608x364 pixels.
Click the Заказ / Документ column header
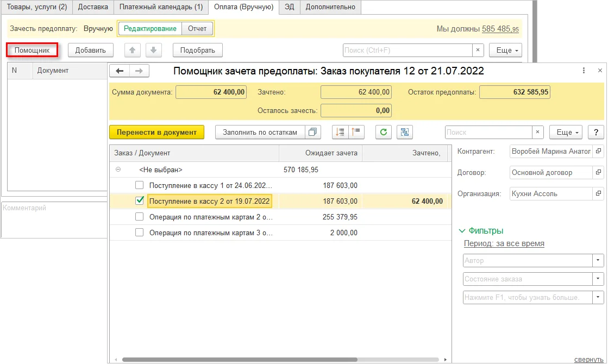point(195,153)
